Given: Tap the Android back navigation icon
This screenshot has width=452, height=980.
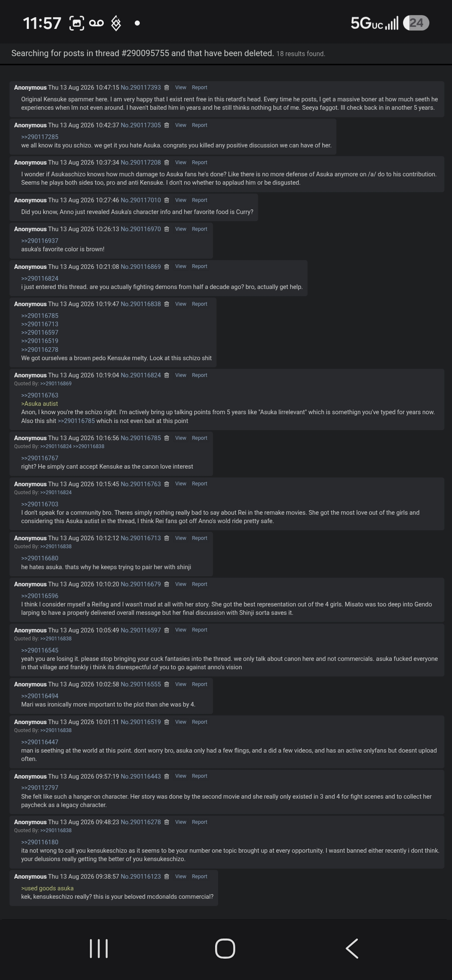Looking at the screenshot, I should pyautogui.click(x=352, y=948).
